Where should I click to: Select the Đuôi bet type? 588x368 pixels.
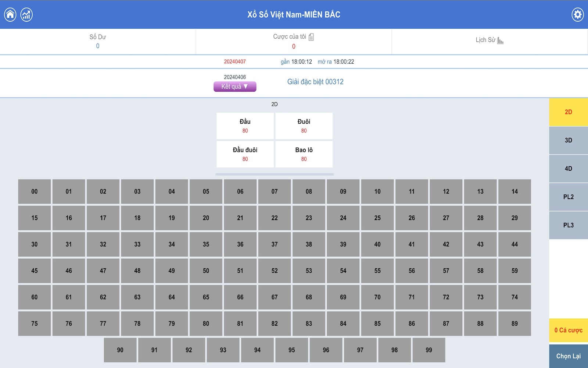pos(304,126)
